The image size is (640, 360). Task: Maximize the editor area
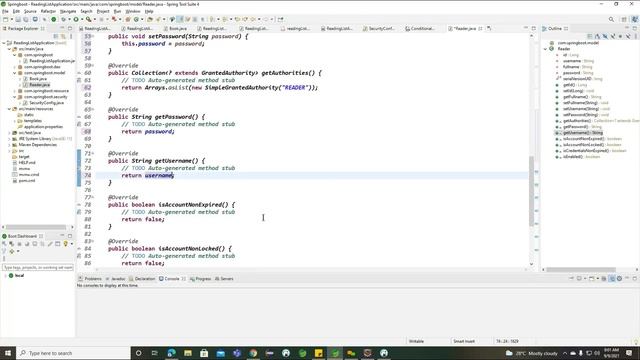click(x=533, y=28)
